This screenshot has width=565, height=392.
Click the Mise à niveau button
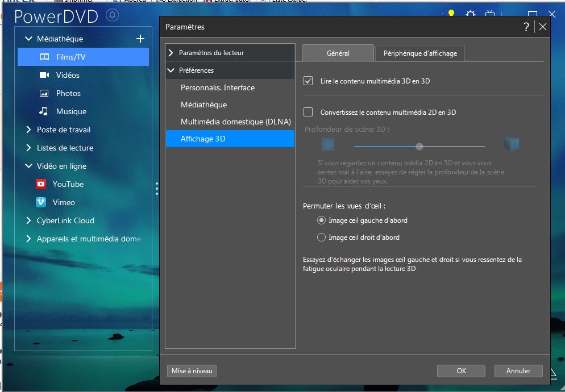point(192,371)
